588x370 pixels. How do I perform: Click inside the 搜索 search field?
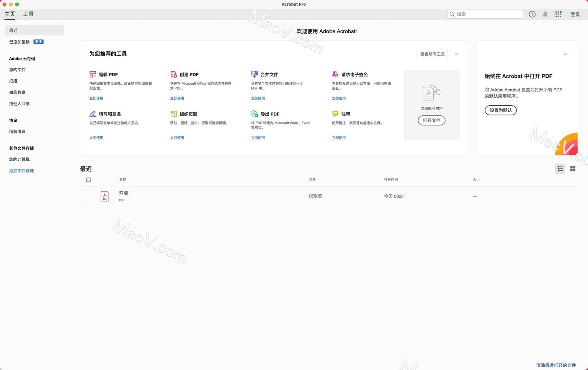485,14
